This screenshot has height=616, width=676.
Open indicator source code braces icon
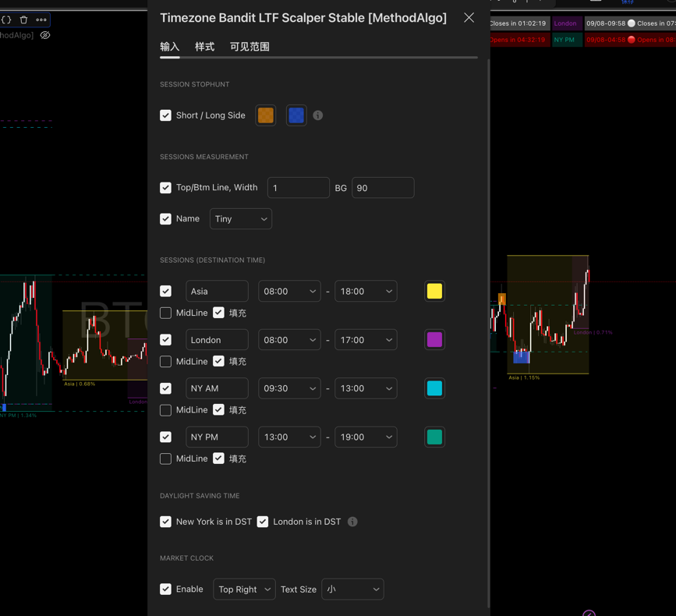click(x=6, y=19)
